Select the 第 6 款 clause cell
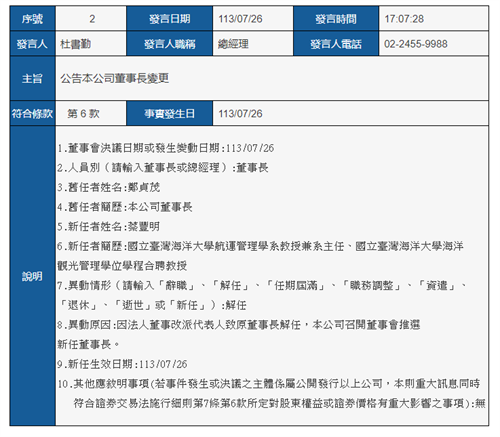The width and height of the screenshot is (500, 437). pyautogui.click(x=91, y=114)
